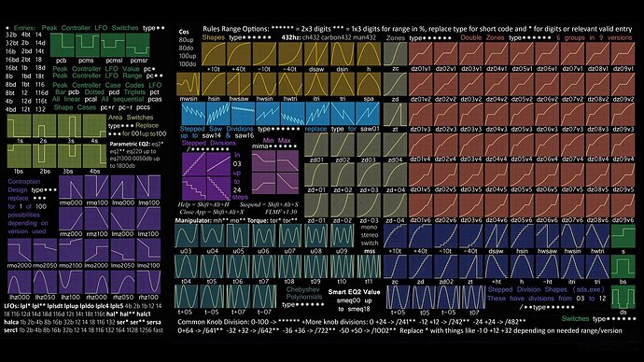Select the 'Smart EQ2 Value' heading
The width and height of the screenshot is (644, 362).
pyautogui.click(x=354, y=292)
